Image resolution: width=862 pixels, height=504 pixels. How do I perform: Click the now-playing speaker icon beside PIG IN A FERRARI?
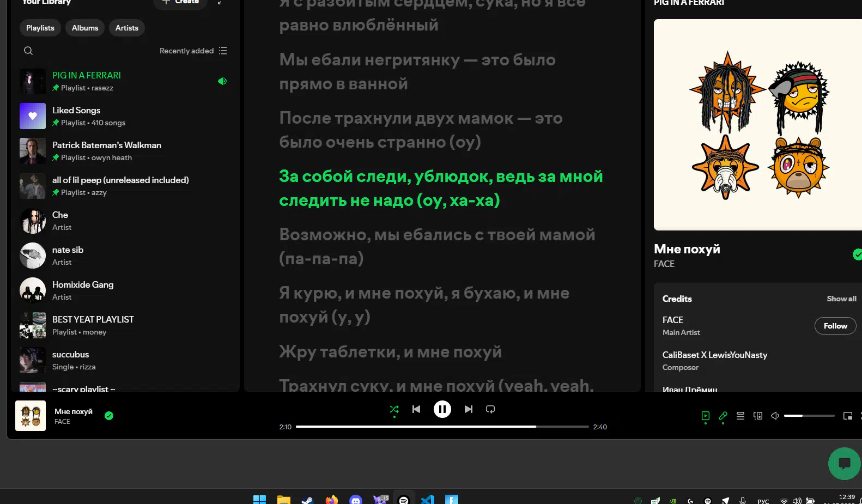pos(222,81)
